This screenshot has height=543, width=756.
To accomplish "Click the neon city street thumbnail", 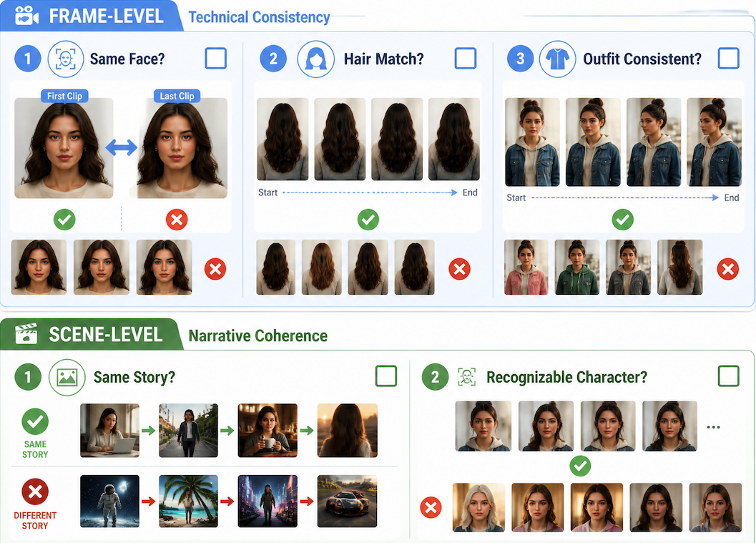I will pyautogui.click(x=267, y=501).
